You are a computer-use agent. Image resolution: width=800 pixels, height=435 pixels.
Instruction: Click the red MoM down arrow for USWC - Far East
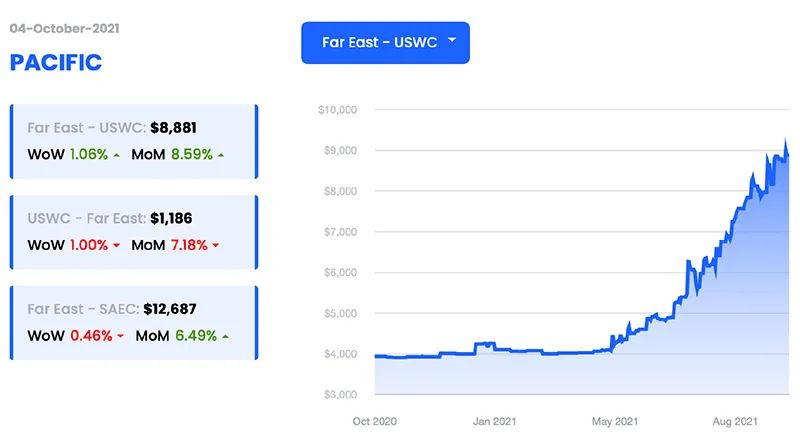click(216, 245)
